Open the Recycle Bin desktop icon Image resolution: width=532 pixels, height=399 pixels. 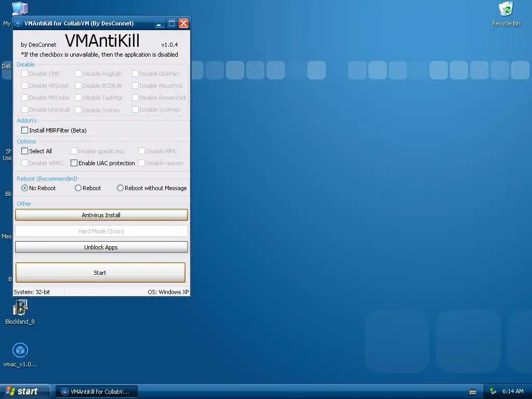pyautogui.click(x=506, y=14)
